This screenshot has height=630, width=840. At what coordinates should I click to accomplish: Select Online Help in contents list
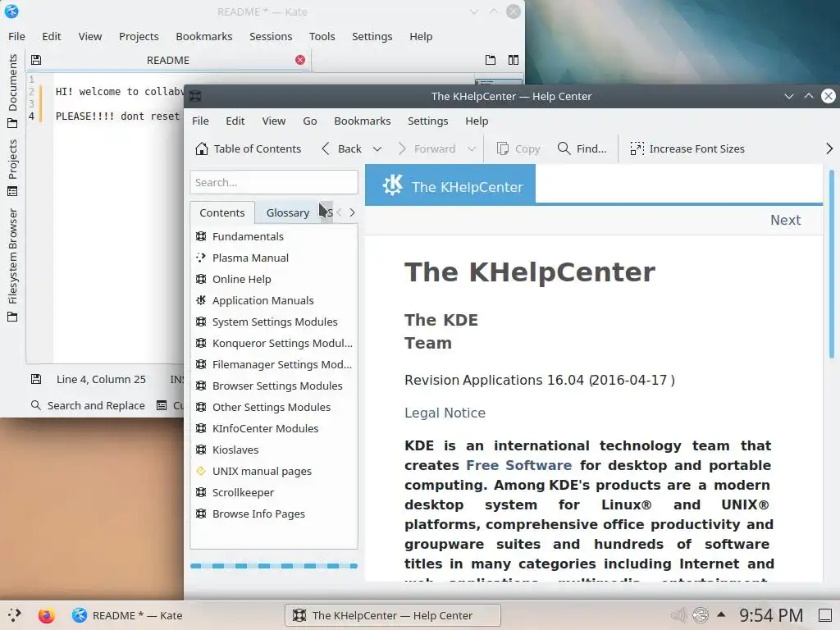pyautogui.click(x=242, y=279)
